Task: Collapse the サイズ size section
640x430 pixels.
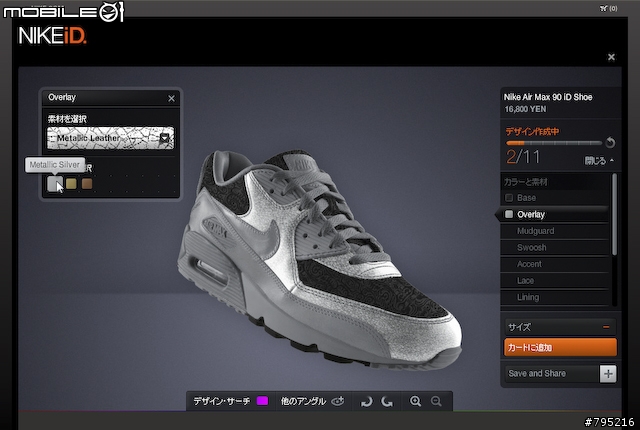Action: click(x=606, y=327)
